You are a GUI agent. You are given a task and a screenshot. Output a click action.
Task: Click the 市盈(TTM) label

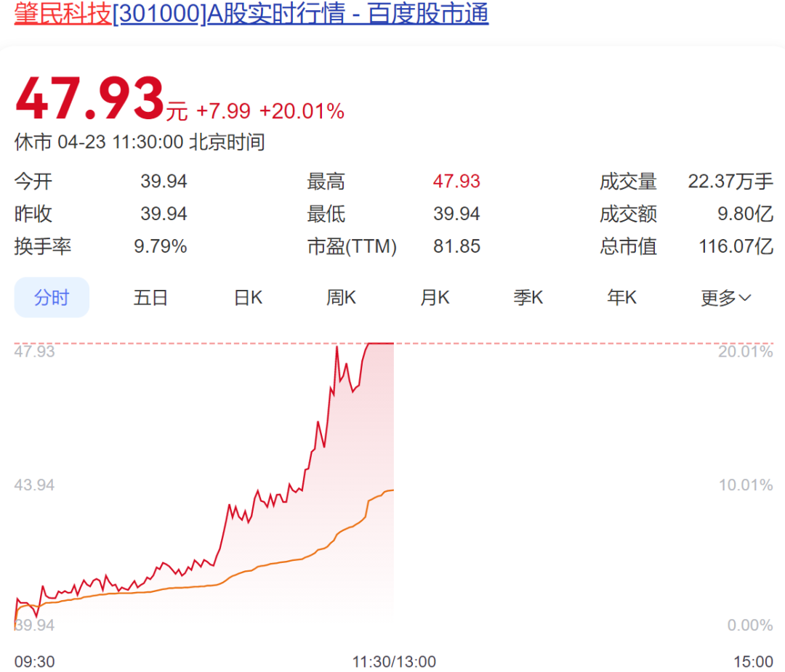(x=352, y=246)
